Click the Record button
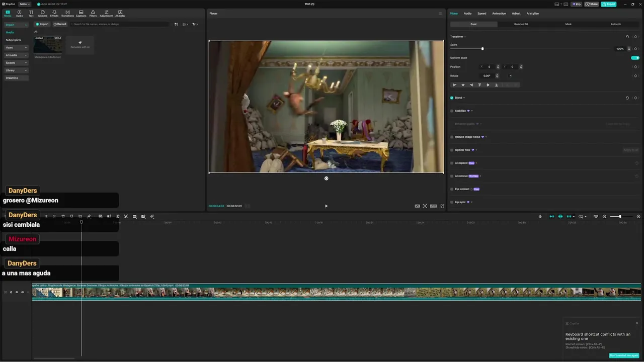Viewport: 644px width, 362px height. (60, 24)
